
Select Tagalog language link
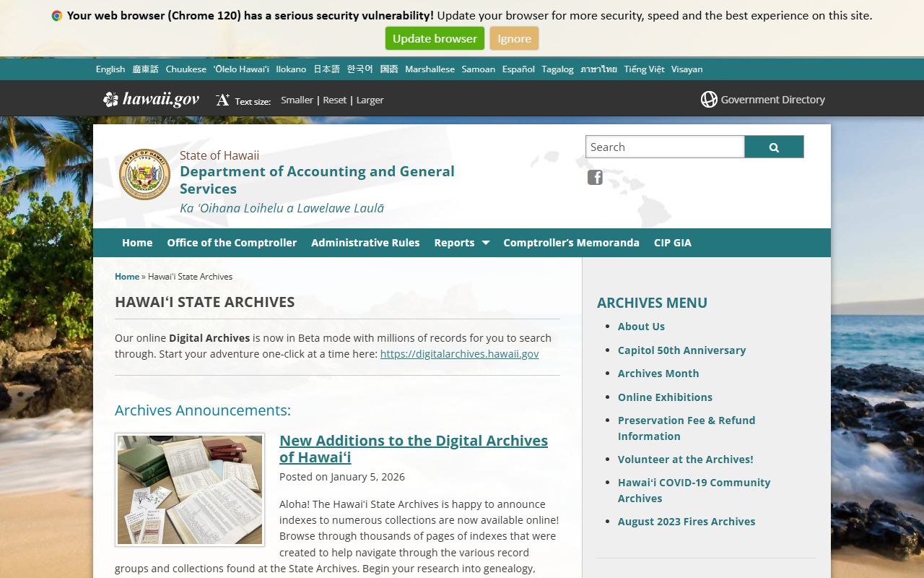557,69
